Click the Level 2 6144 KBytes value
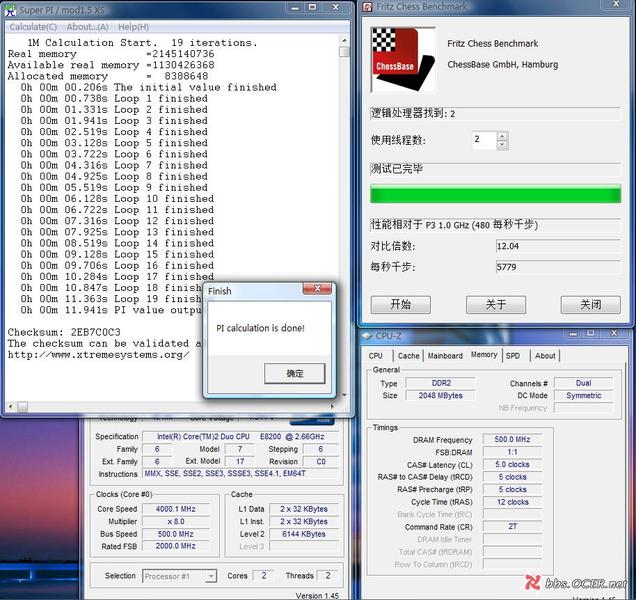The image size is (636, 600). pos(304,534)
